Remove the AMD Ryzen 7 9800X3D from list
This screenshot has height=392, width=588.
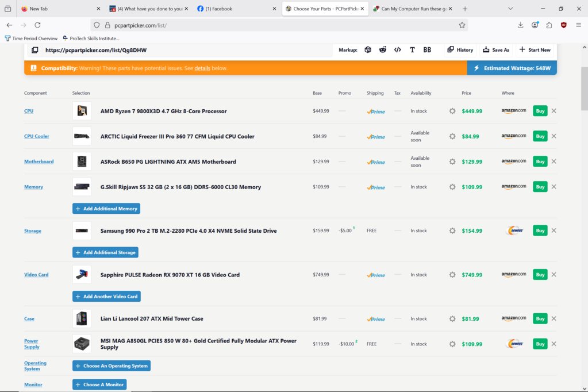point(554,111)
